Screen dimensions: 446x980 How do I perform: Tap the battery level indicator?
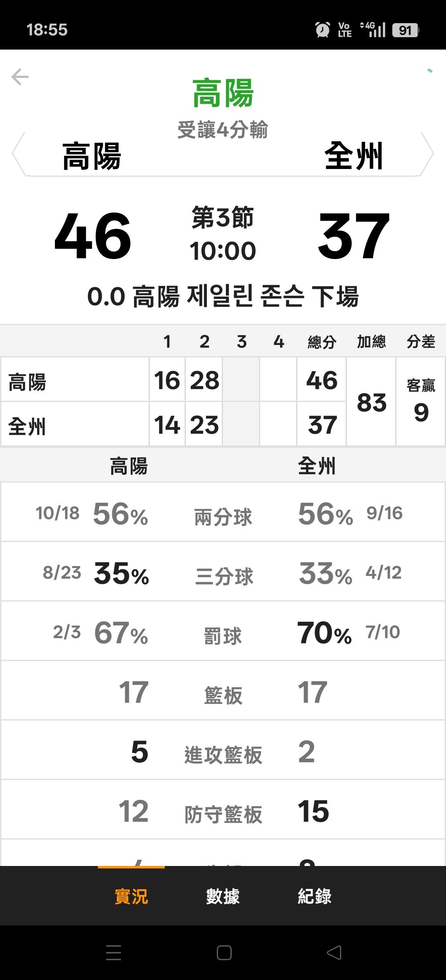point(406,30)
